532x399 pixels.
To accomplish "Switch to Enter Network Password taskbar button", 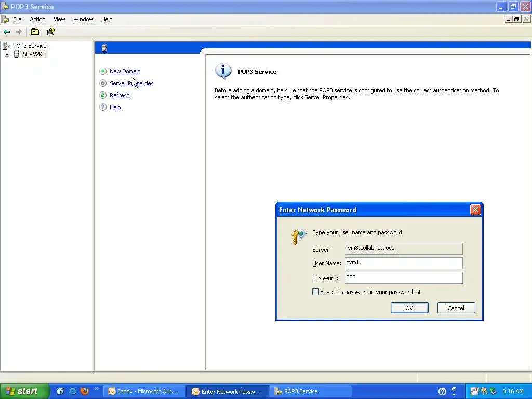I will tap(228, 391).
